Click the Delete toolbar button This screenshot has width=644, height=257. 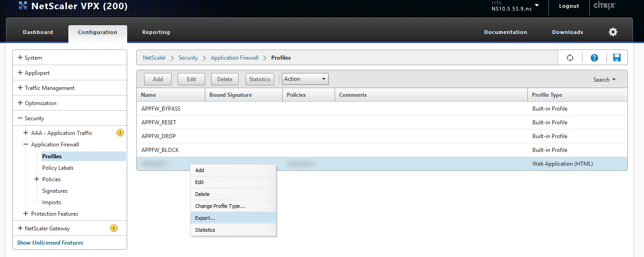point(225,79)
